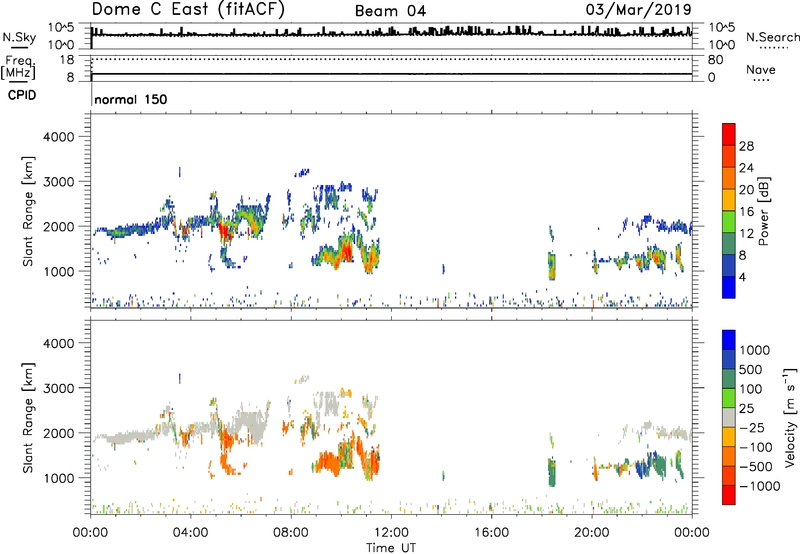Click the power colorbar value '28'

pyautogui.click(x=746, y=146)
